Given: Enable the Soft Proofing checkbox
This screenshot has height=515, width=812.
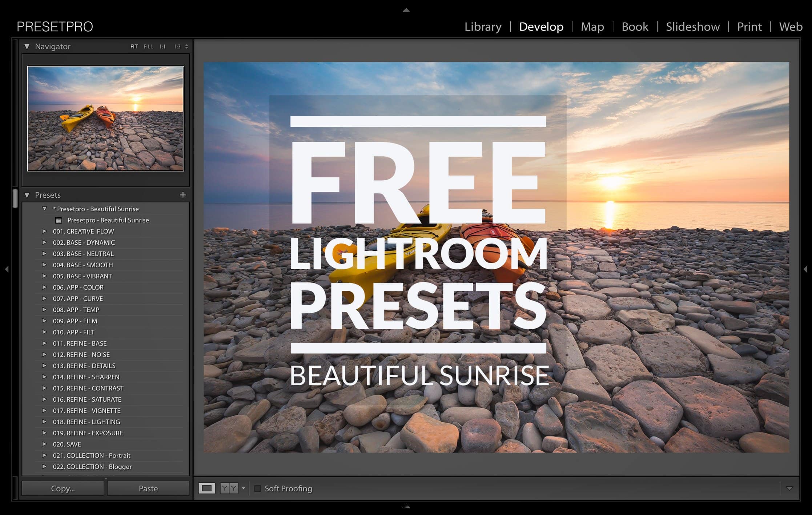Looking at the screenshot, I should click(x=258, y=488).
